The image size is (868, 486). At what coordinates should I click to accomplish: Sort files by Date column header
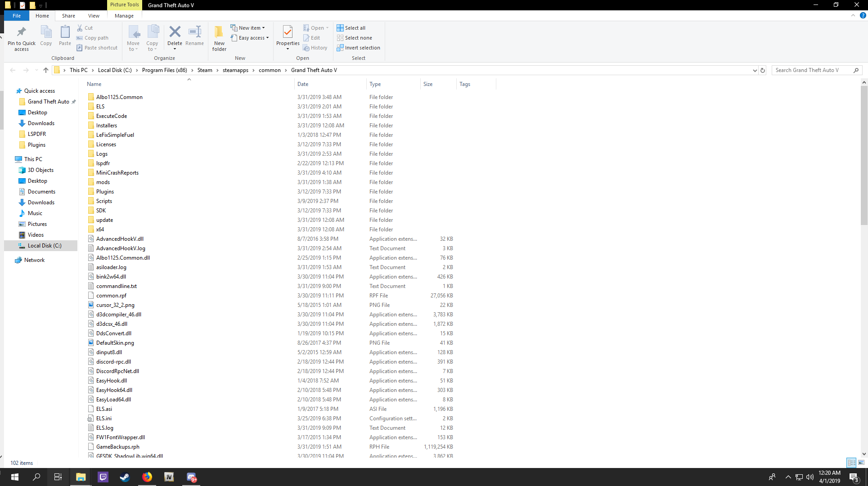click(303, 84)
